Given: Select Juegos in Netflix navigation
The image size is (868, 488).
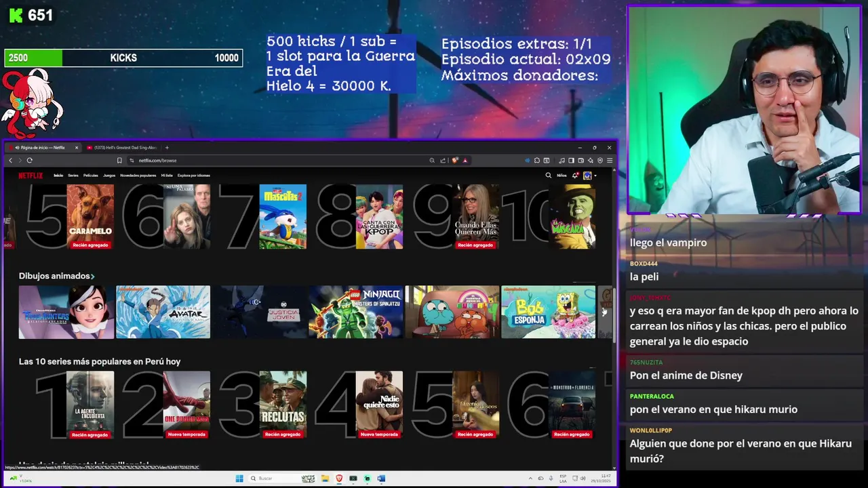Looking at the screenshot, I should [109, 176].
